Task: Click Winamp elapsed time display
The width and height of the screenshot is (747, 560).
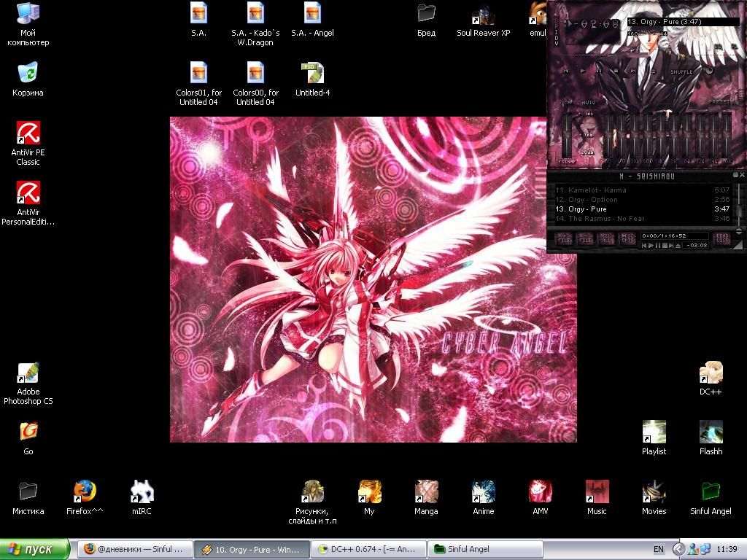Action: click(x=592, y=23)
